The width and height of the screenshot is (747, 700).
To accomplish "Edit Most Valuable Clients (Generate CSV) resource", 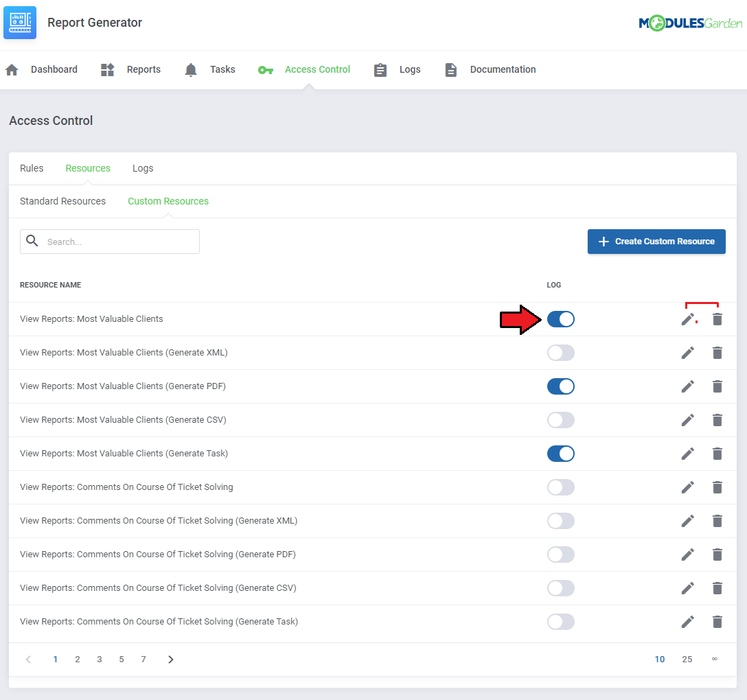I will point(687,420).
